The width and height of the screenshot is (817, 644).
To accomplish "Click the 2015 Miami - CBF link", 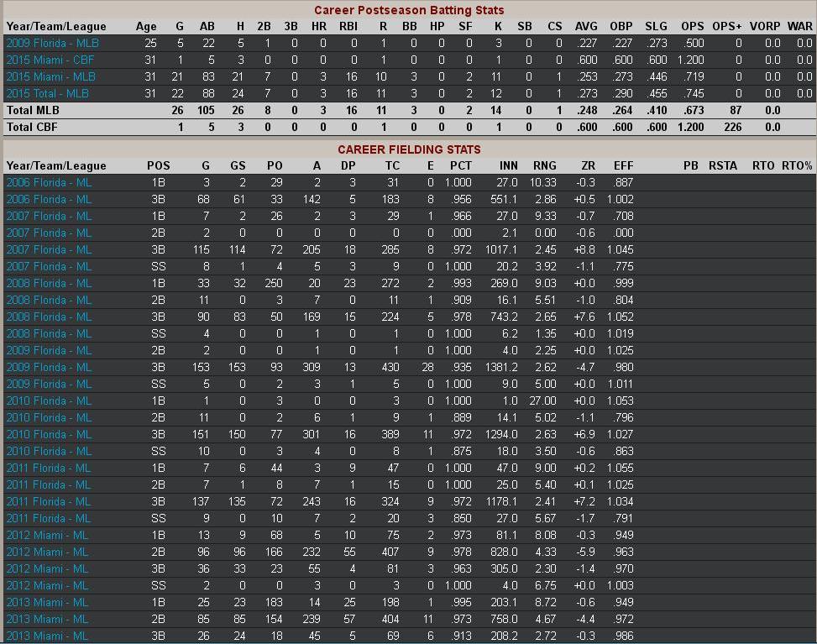I will tap(50, 60).
